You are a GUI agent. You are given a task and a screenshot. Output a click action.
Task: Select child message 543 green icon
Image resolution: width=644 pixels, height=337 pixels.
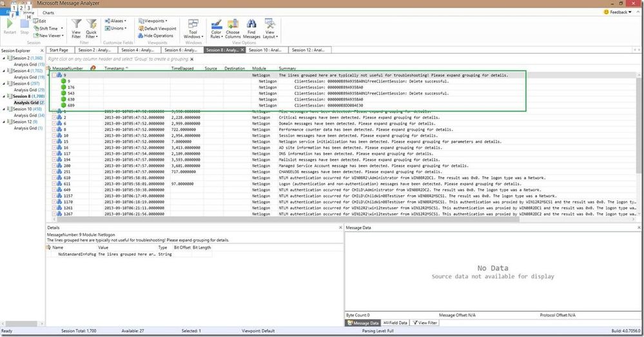(63, 93)
